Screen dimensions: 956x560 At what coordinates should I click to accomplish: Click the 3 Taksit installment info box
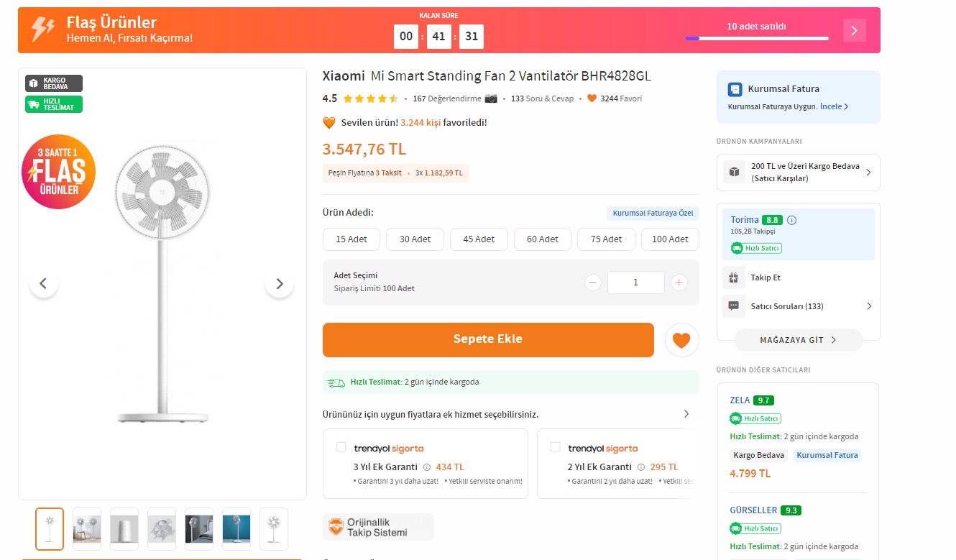(x=396, y=173)
